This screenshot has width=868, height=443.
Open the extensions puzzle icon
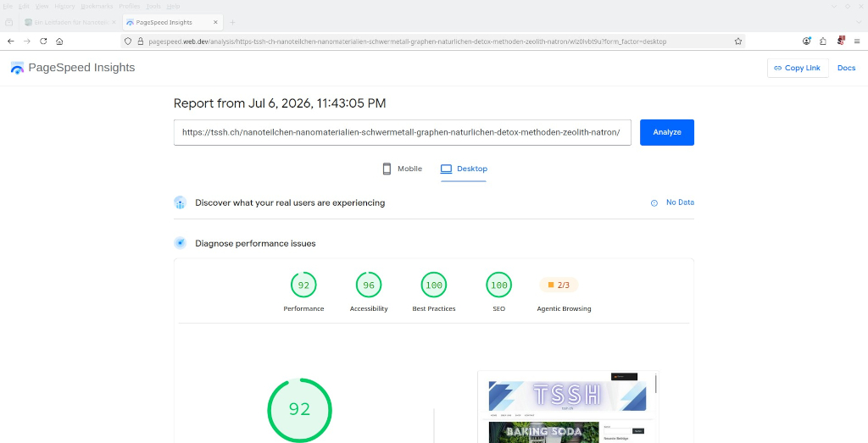coord(823,41)
